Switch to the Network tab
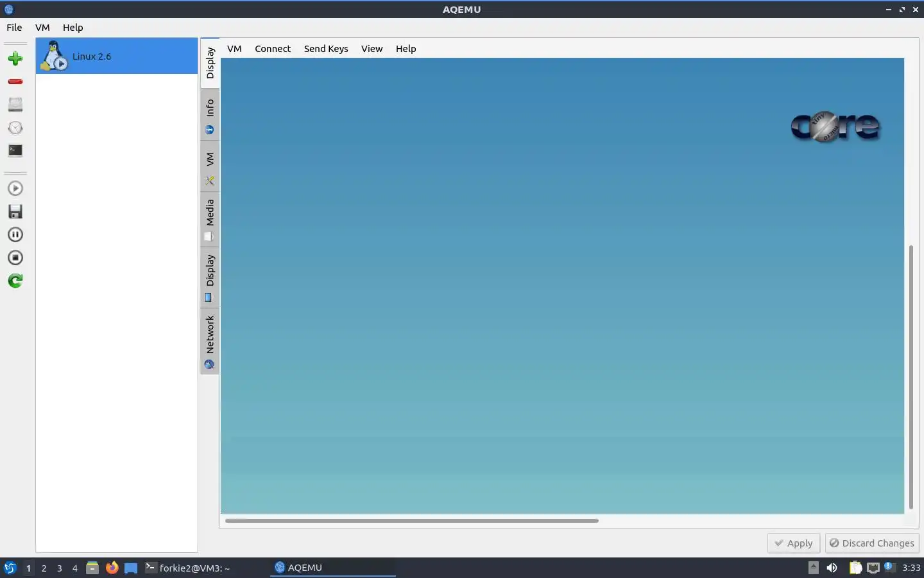Image resolution: width=924 pixels, height=578 pixels. pyautogui.click(x=210, y=341)
